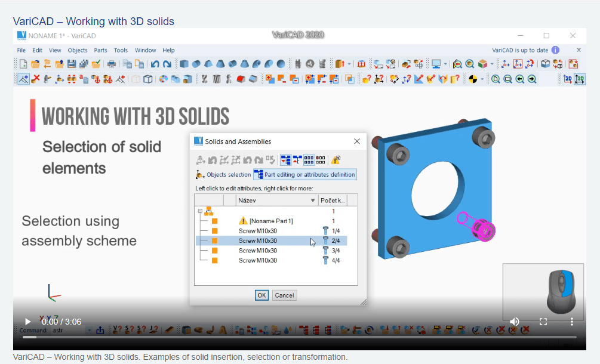The image size is (600, 364).
Task: Toggle the tree collapse button with red arrowhead
Action: coord(297,160)
